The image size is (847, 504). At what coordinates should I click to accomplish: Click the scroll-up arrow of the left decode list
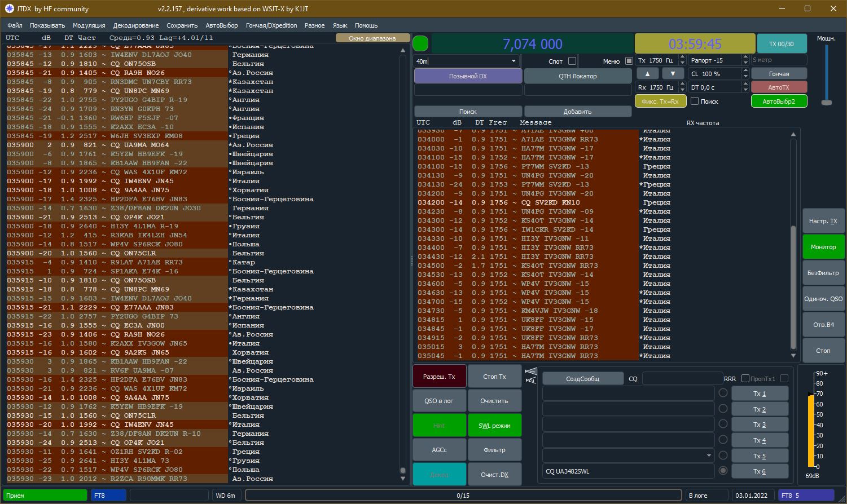point(403,51)
